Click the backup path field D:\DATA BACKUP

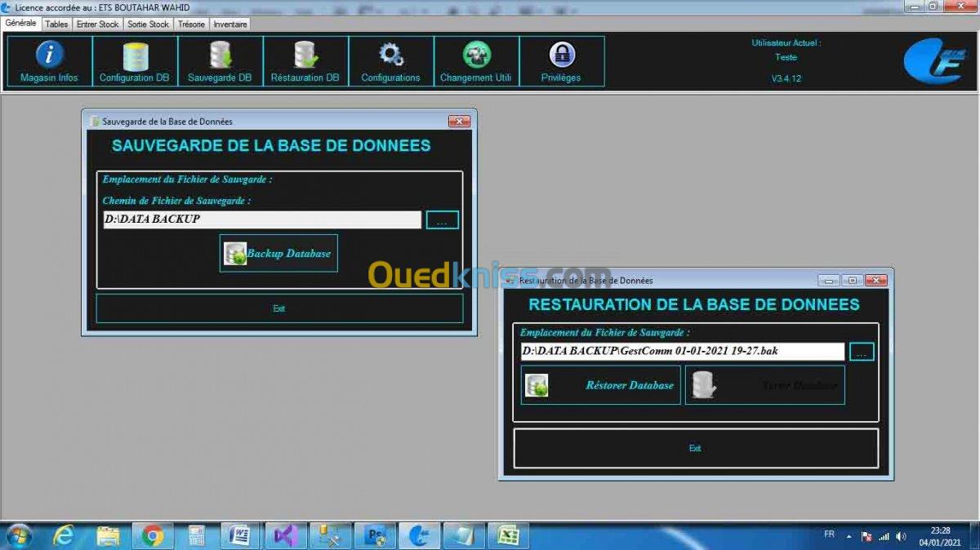pos(262,220)
